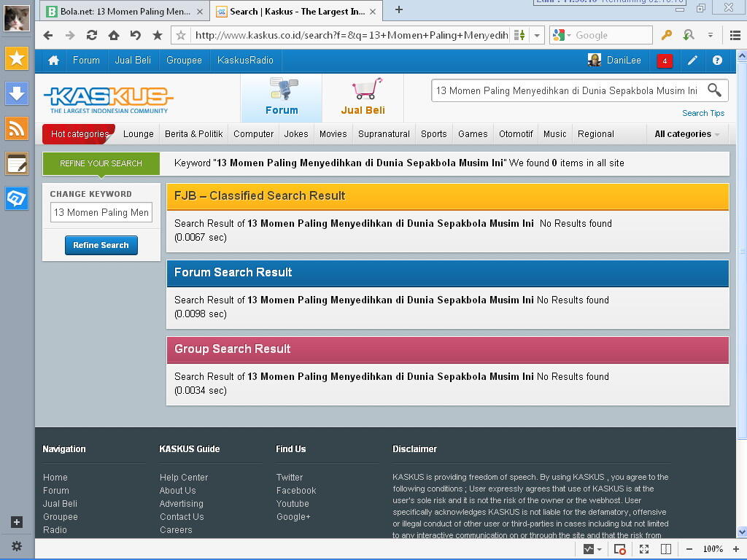Select the Forum section tab
Viewport: 747px width, 560px height.
click(282, 98)
